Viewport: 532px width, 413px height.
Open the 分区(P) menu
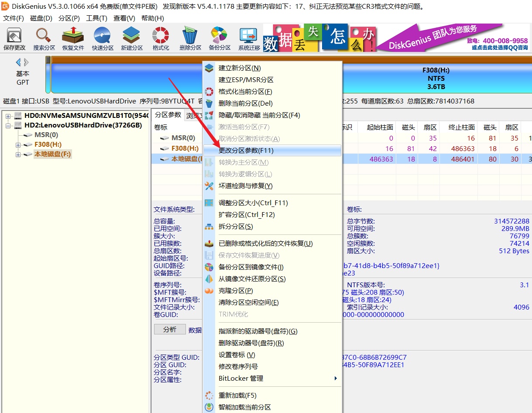[69, 18]
